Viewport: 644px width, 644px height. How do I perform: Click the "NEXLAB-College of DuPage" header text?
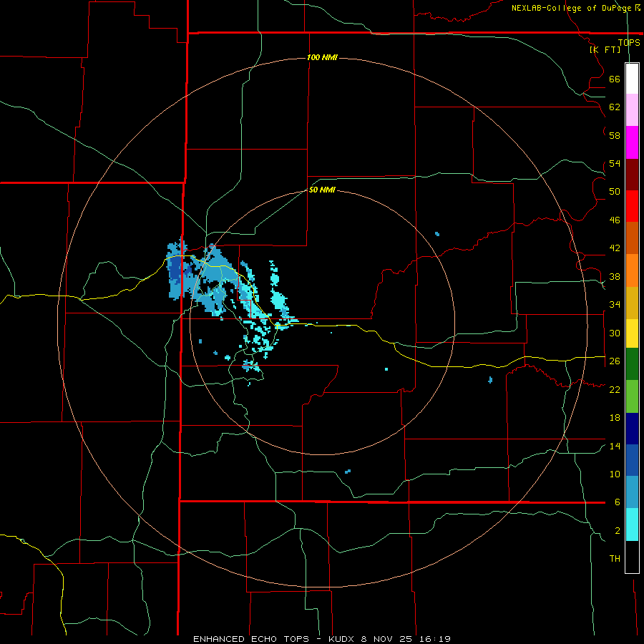pos(571,8)
